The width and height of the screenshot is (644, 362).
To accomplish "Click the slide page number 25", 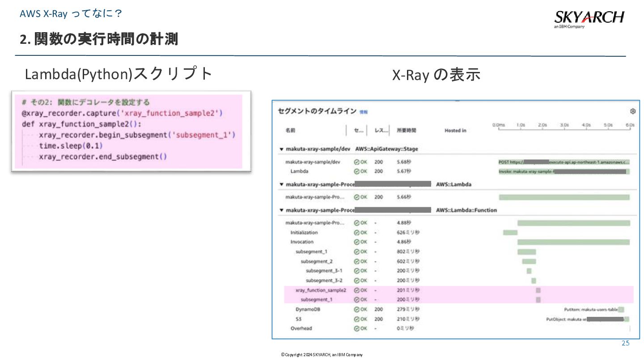I will click(x=625, y=343).
